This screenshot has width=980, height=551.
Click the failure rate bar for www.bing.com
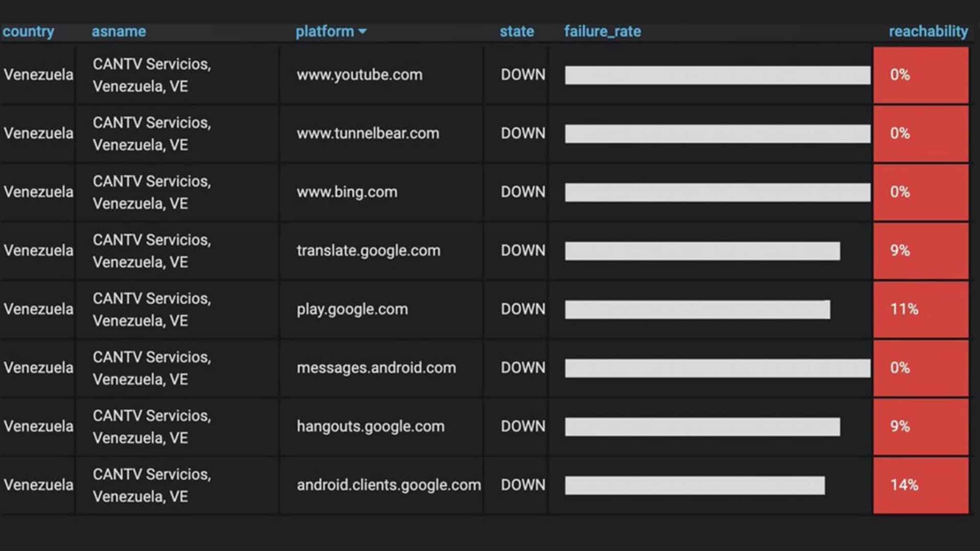click(x=715, y=192)
